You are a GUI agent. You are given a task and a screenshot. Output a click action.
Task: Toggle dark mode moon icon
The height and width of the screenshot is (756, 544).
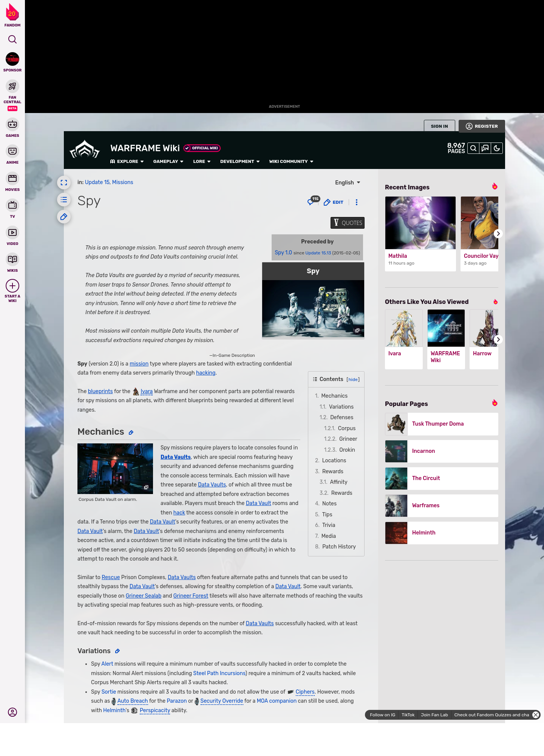[497, 148]
